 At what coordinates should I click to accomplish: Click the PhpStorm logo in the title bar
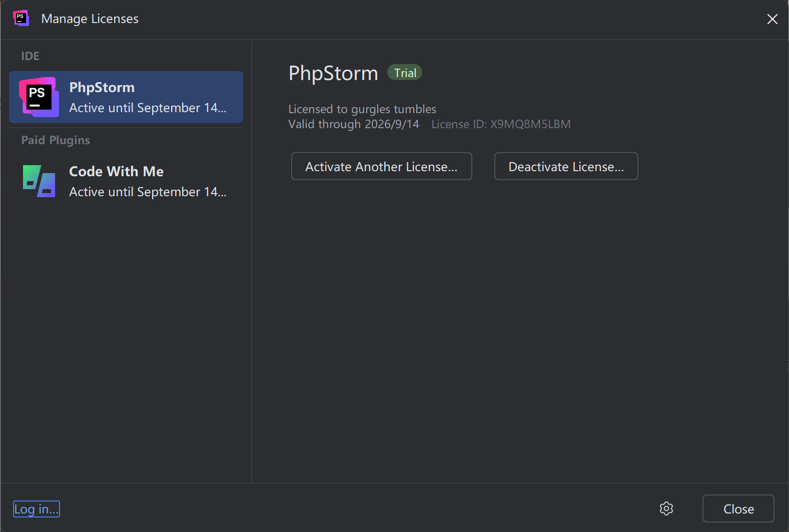(x=21, y=19)
